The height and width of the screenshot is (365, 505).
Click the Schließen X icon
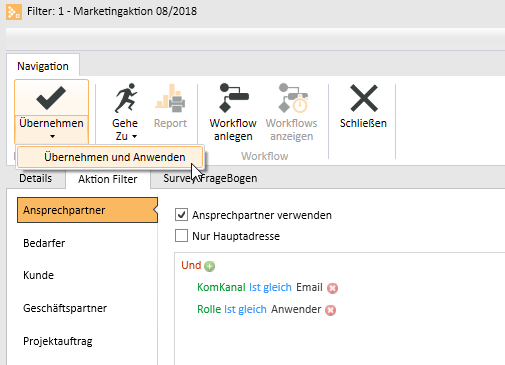click(x=364, y=98)
